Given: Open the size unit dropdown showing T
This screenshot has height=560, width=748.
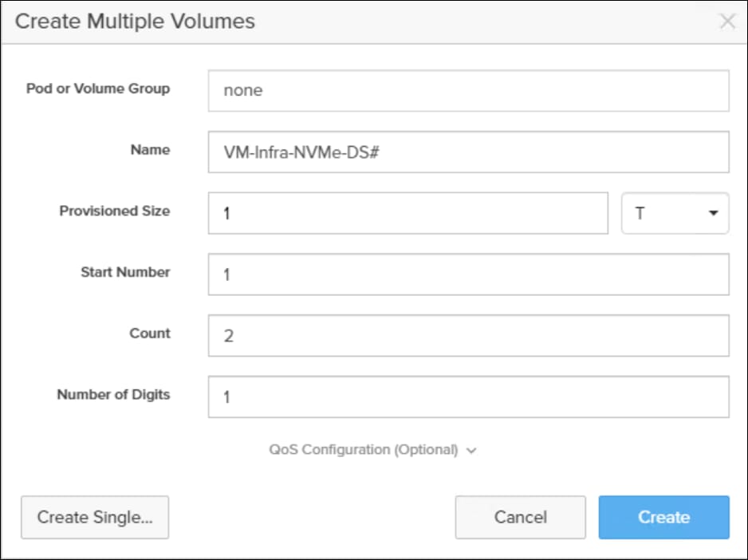Looking at the screenshot, I should point(675,213).
